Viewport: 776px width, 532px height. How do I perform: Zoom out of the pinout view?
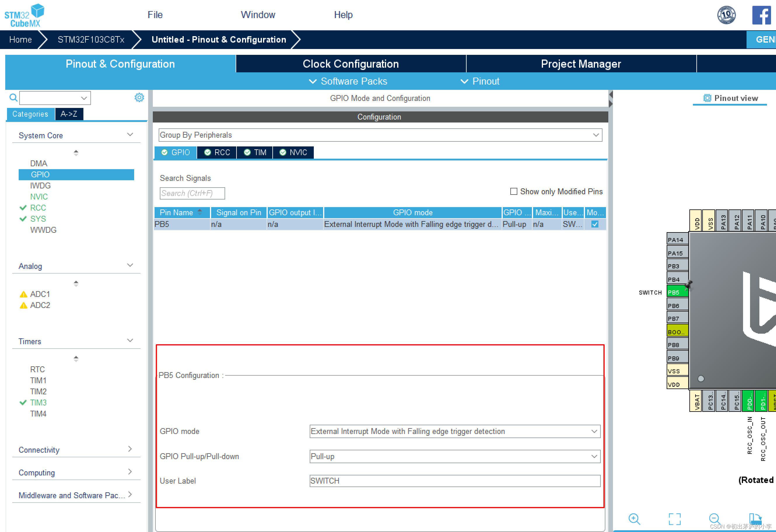(714, 519)
